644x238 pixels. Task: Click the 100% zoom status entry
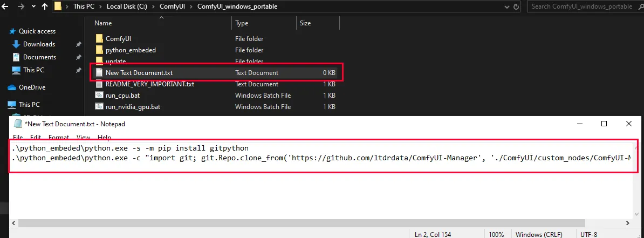click(496, 234)
